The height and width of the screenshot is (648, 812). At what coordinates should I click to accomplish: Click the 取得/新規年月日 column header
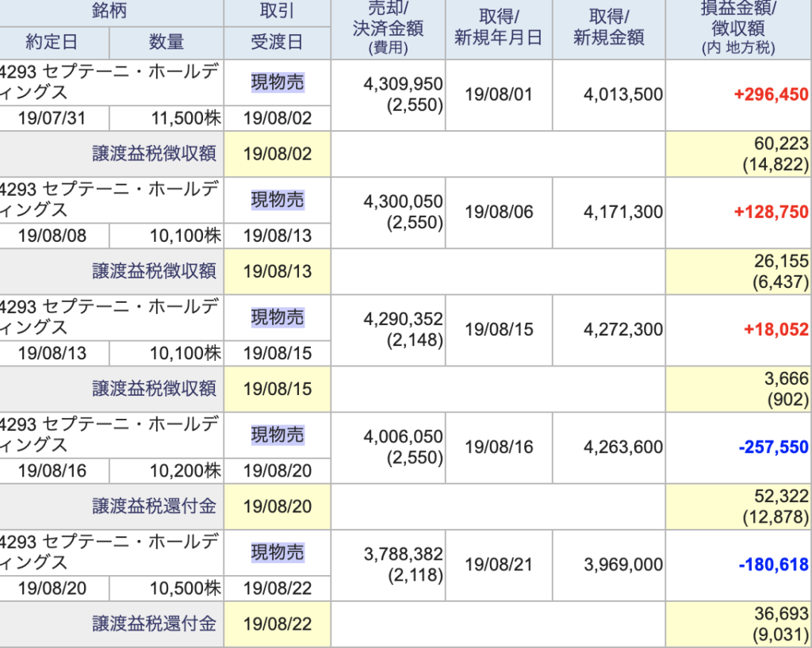498,29
